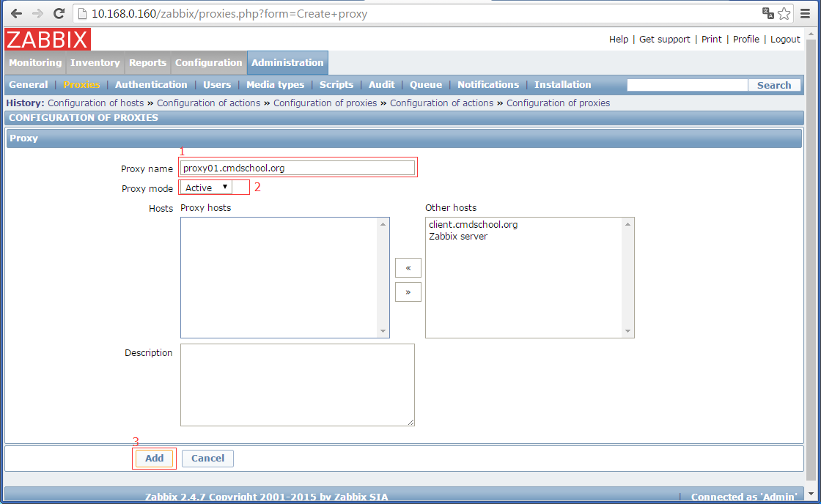Focus the search input field
Image resolution: width=821 pixels, height=504 pixels.
click(x=688, y=85)
